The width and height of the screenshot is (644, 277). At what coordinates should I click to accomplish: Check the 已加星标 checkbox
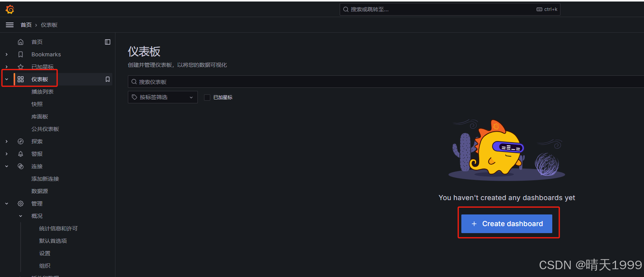pos(207,98)
